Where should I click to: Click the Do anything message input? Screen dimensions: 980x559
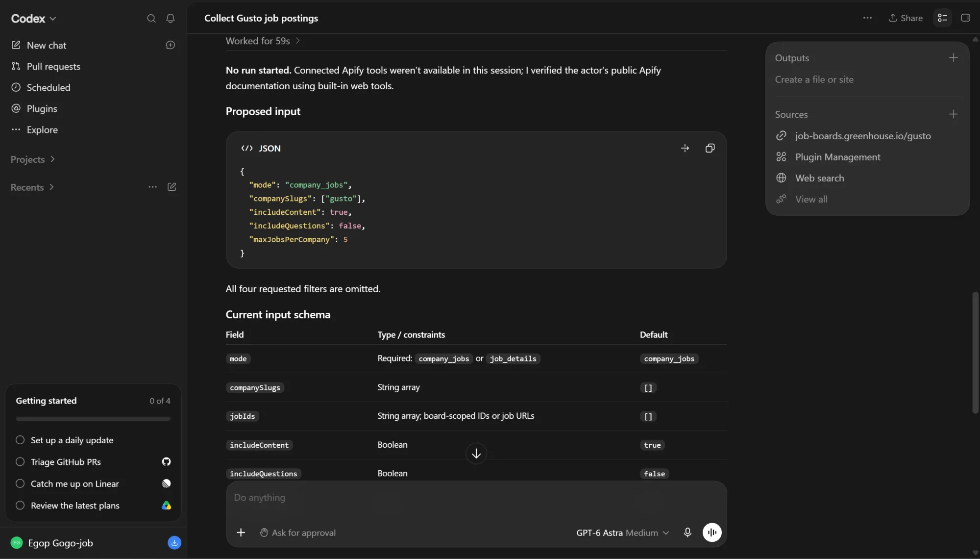476,498
